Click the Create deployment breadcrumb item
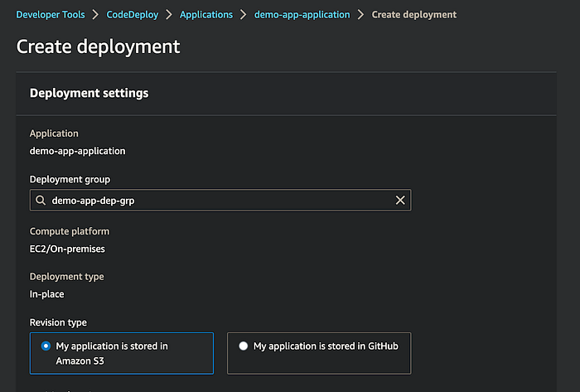 (x=413, y=15)
